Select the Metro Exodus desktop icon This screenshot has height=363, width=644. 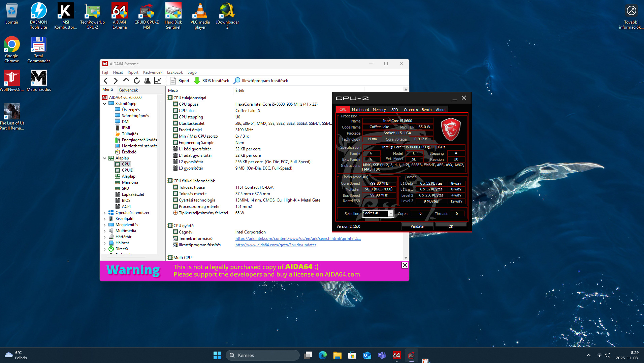pos(39,81)
